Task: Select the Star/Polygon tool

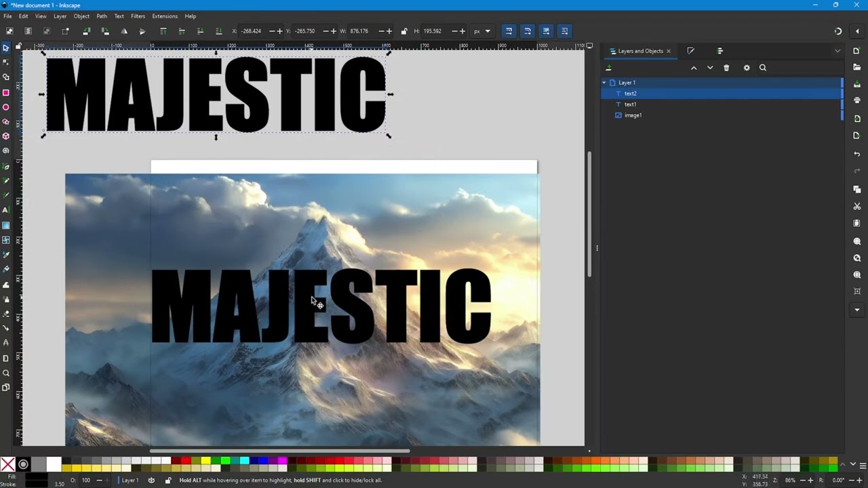Action: tap(6, 122)
